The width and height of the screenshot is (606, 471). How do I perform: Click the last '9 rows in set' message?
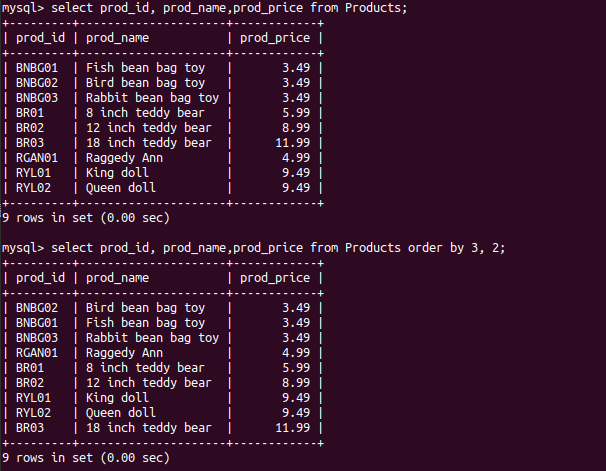pos(86,457)
